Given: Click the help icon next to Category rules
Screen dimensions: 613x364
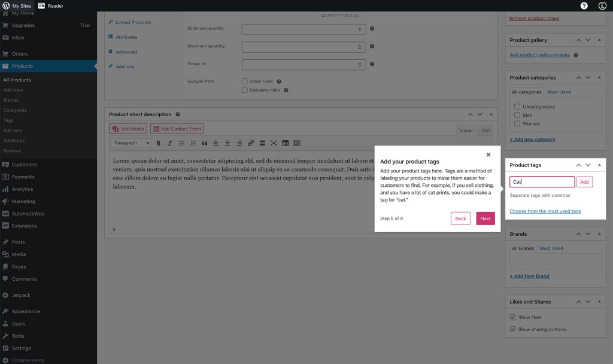Looking at the screenshot, I should [286, 90].
